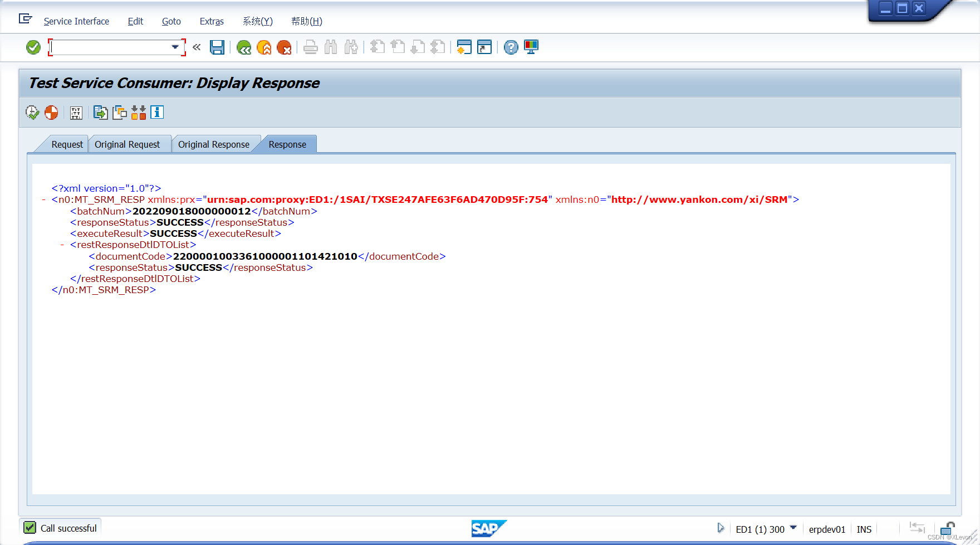Open the Extras menu
980x545 pixels.
(212, 21)
